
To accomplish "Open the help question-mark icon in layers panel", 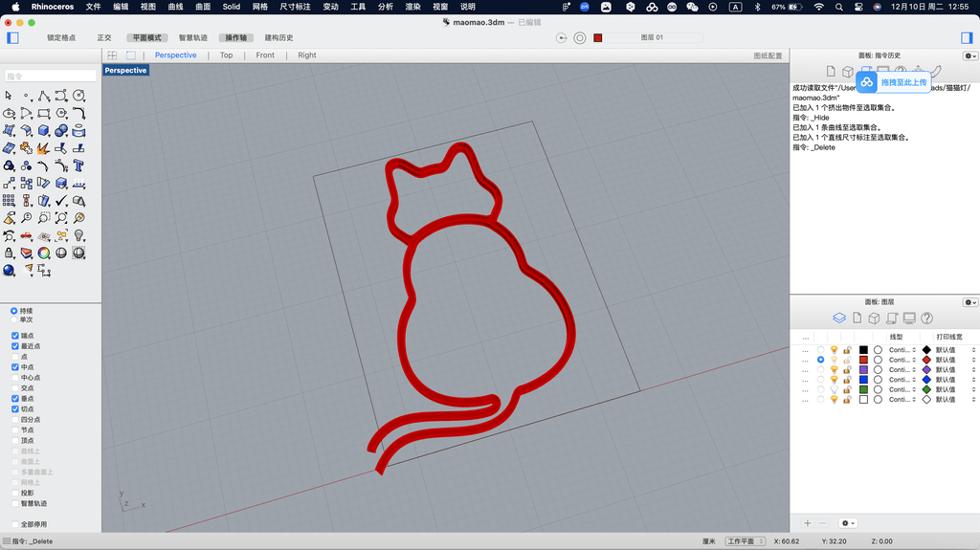I will (x=926, y=319).
